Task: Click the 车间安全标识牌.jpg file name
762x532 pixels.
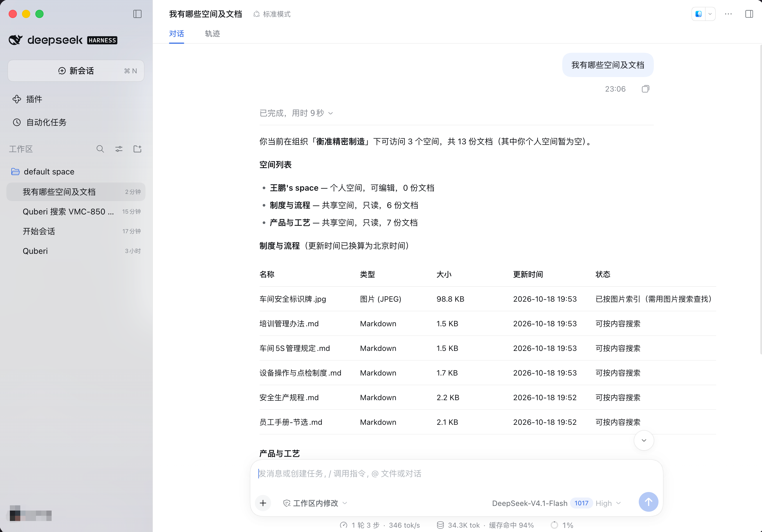Action: [x=293, y=299]
